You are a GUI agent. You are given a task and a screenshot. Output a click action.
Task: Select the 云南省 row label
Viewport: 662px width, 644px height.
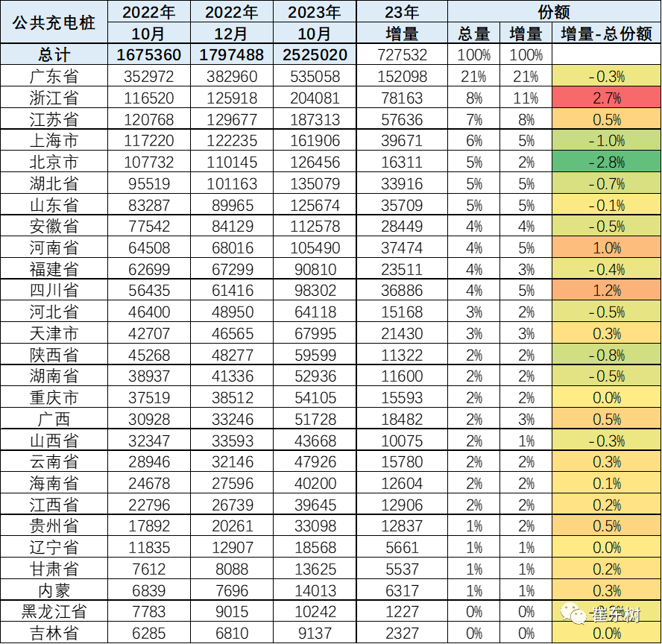(x=54, y=461)
